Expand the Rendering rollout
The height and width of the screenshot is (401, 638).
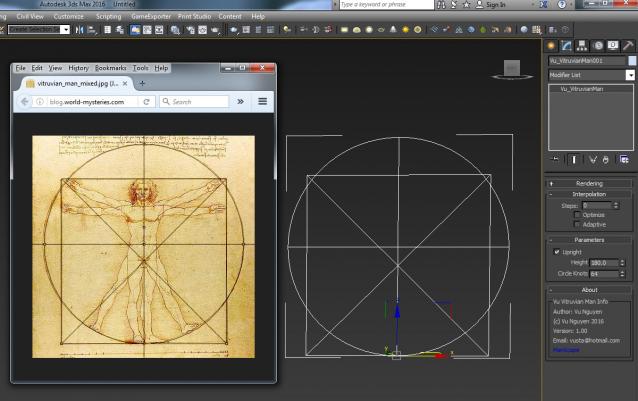pos(589,183)
